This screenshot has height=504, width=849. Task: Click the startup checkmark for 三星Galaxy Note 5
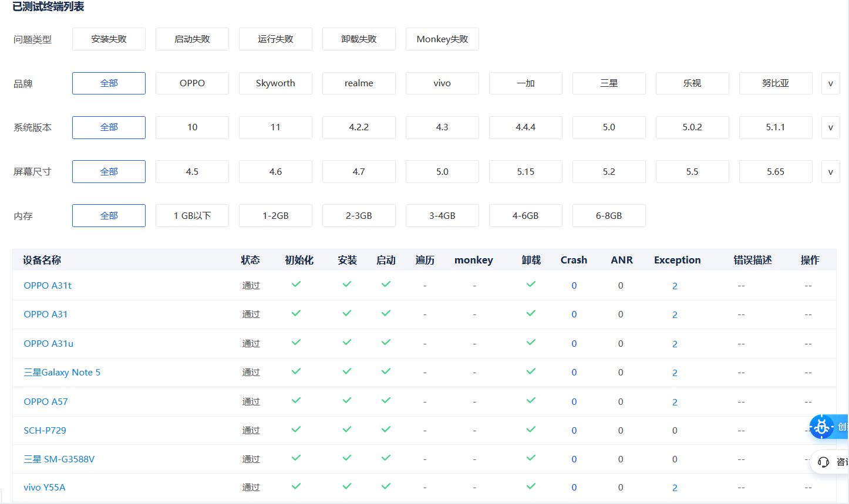coord(386,371)
